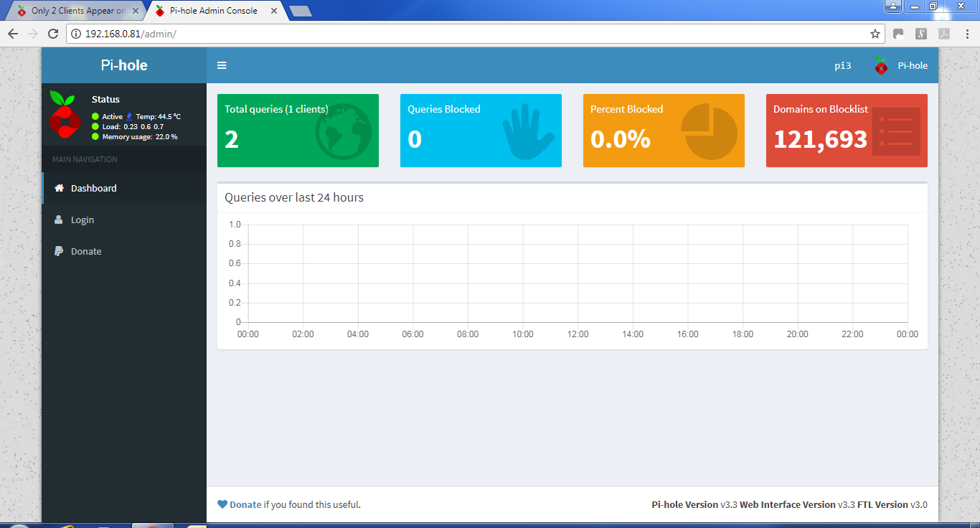
Task: View site information icon in address bar
Action: tap(76, 34)
